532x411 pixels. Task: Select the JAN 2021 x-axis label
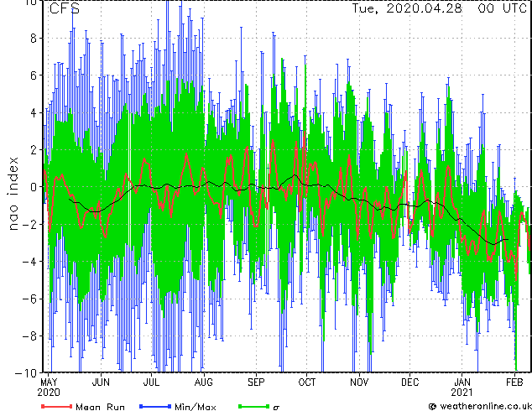click(462, 388)
